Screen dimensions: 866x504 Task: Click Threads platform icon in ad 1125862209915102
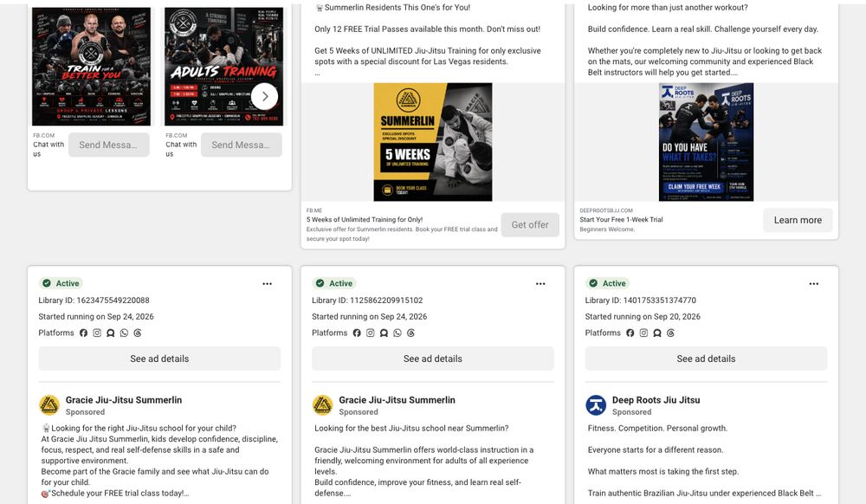click(410, 333)
